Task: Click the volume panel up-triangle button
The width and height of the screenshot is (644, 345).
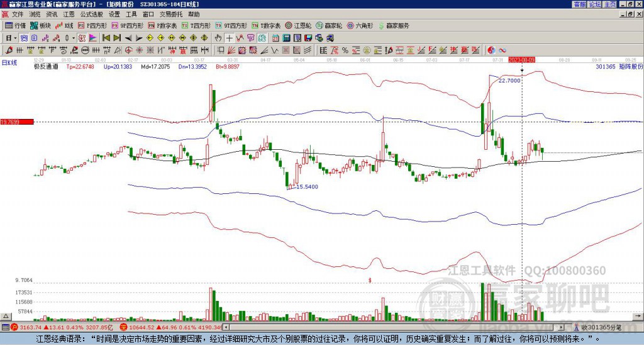Action: coord(6,316)
